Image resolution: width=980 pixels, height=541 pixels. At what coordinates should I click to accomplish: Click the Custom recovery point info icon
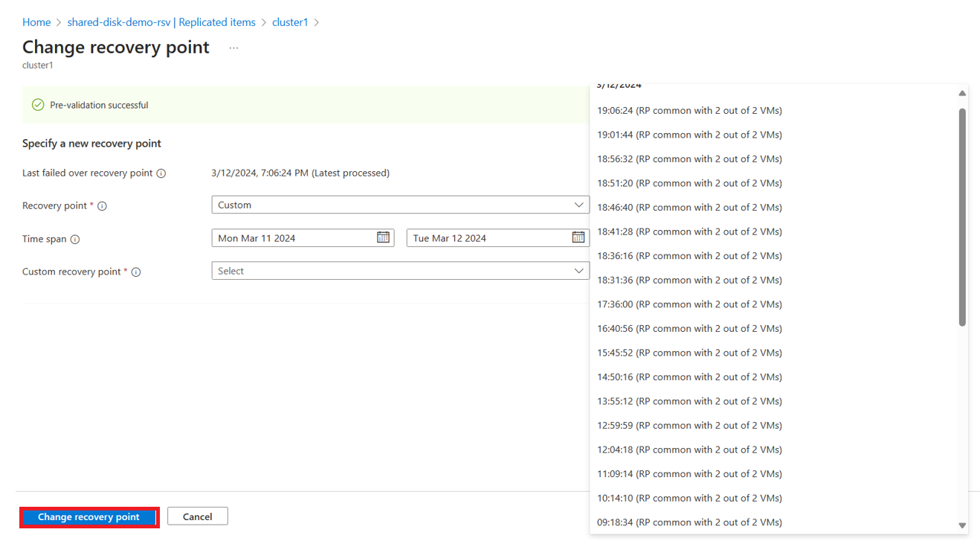(135, 272)
